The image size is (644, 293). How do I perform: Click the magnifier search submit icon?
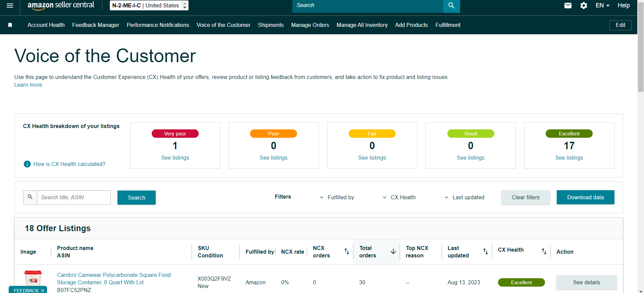click(x=451, y=6)
